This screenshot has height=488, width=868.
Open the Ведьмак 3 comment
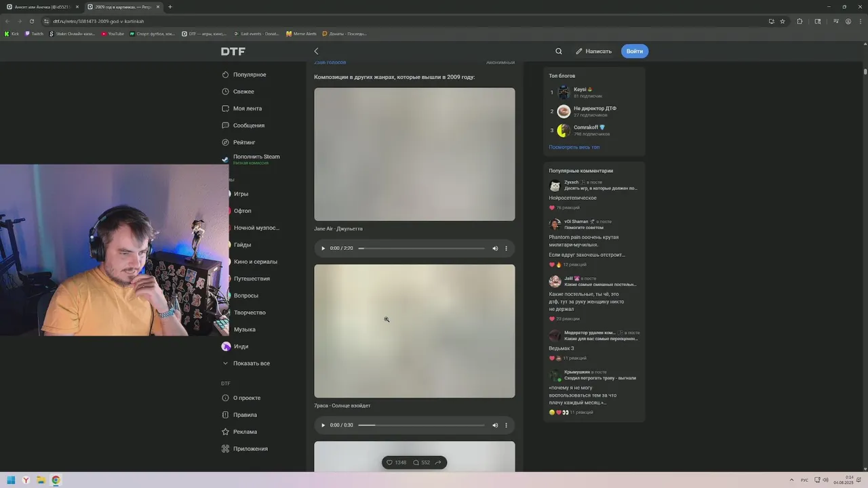561,348
